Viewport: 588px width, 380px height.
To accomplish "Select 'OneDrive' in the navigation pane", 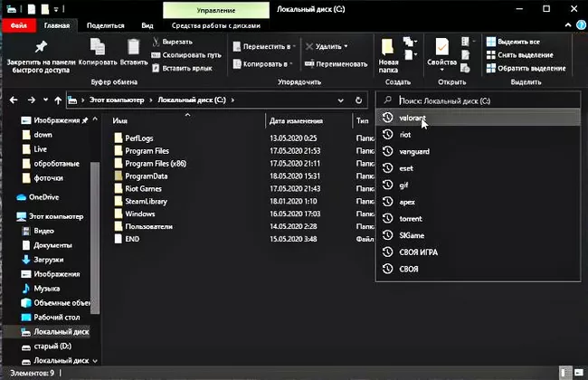I will [43, 196].
